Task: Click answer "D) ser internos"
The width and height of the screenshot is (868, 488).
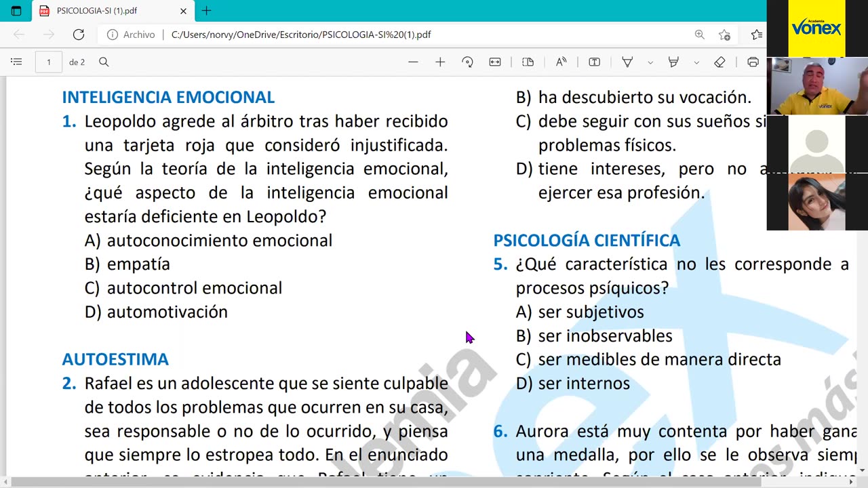Action: pyautogui.click(x=572, y=384)
